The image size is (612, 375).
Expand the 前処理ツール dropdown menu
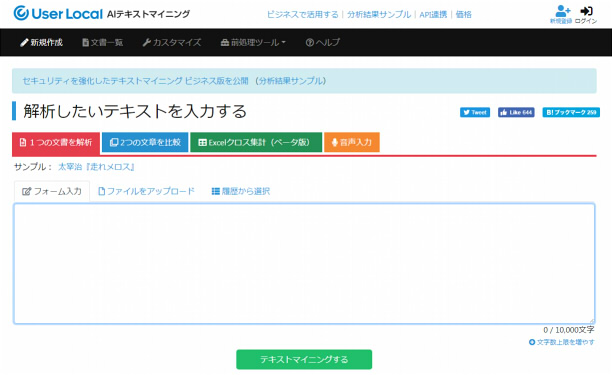253,42
